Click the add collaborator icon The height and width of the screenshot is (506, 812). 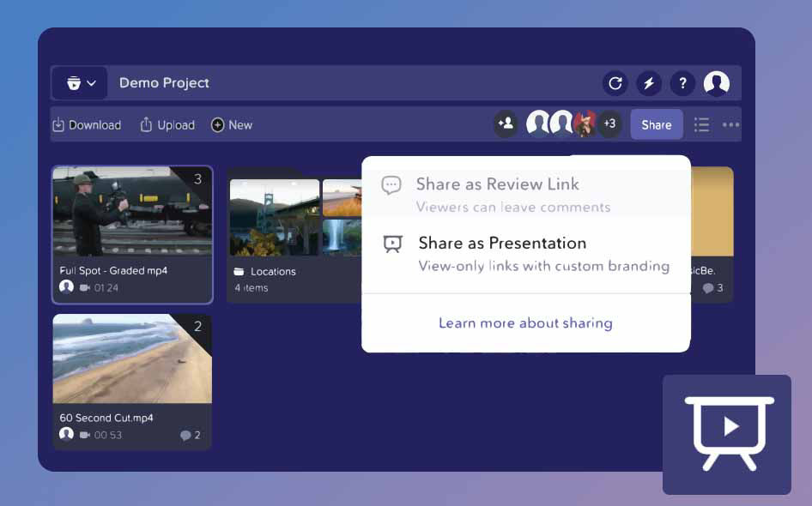pyautogui.click(x=506, y=123)
